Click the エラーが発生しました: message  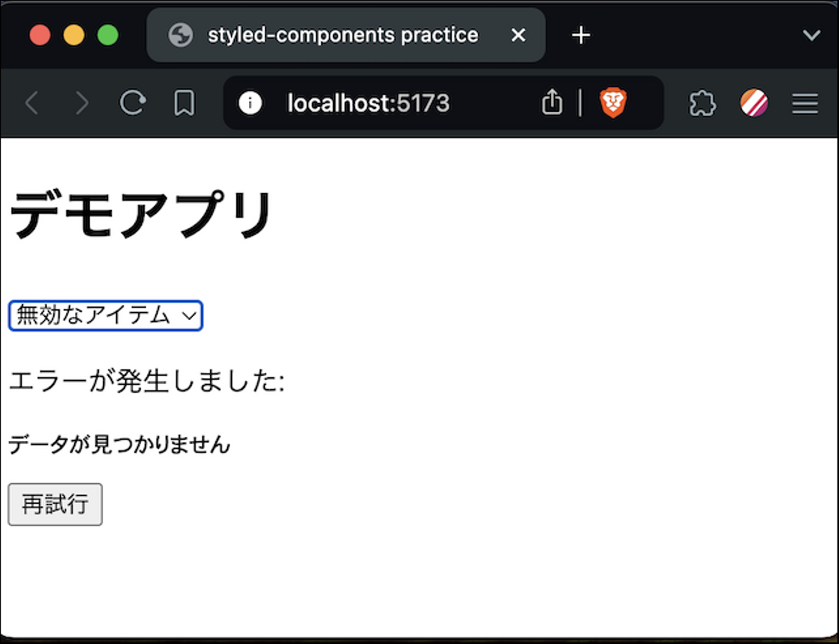(147, 381)
